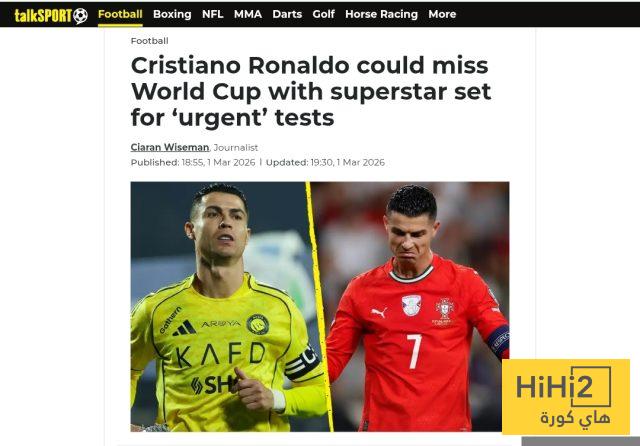Click the football ball icon in the logo
This screenshot has width=640, height=446.
pyautogui.click(x=80, y=16)
